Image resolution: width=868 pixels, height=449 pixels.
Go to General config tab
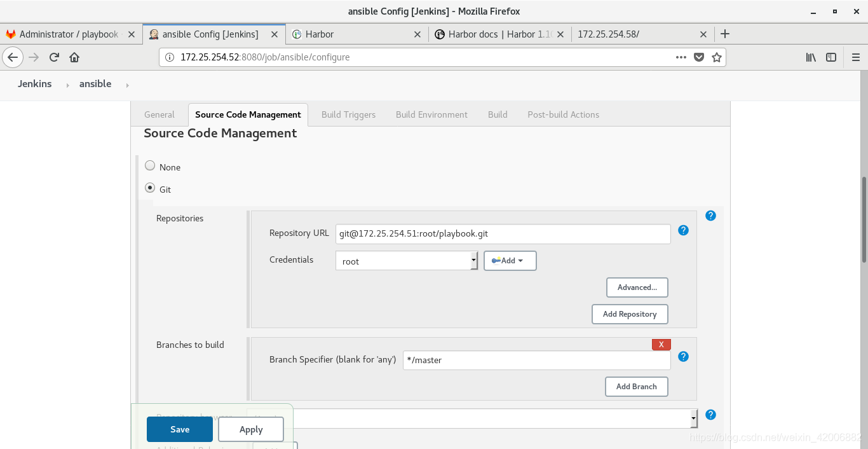(159, 114)
